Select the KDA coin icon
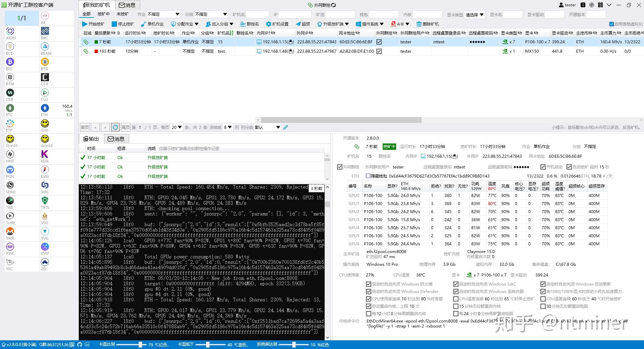 pyautogui.click(x=45, y=154)
